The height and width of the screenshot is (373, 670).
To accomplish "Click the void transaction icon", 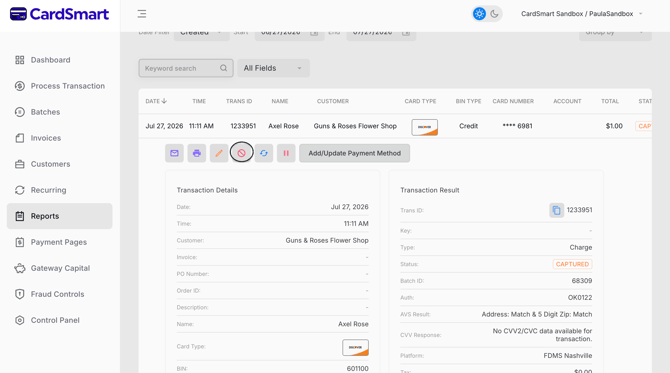I will pyautogui.click(x=241, y=153).
